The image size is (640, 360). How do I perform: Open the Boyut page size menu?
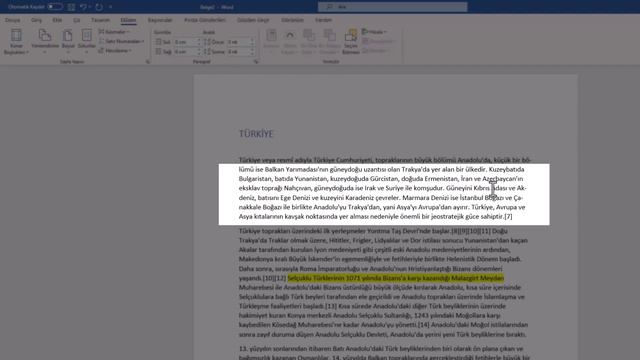68,42
